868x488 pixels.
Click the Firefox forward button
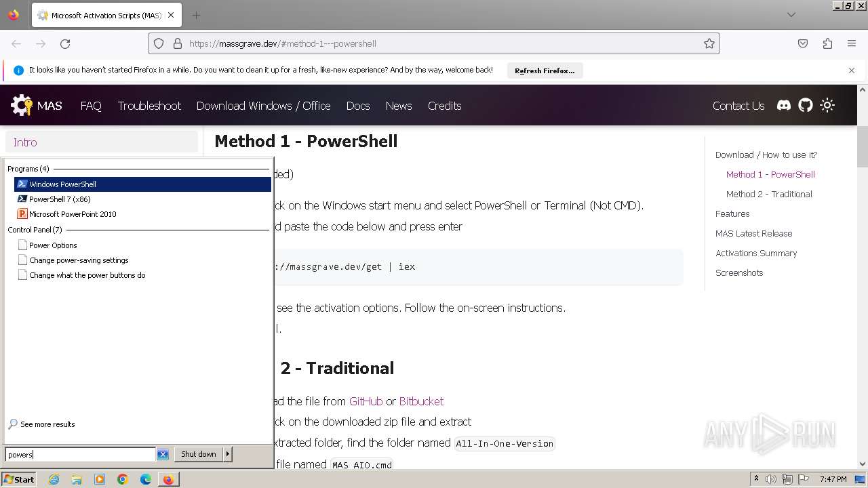coord(41,43)
